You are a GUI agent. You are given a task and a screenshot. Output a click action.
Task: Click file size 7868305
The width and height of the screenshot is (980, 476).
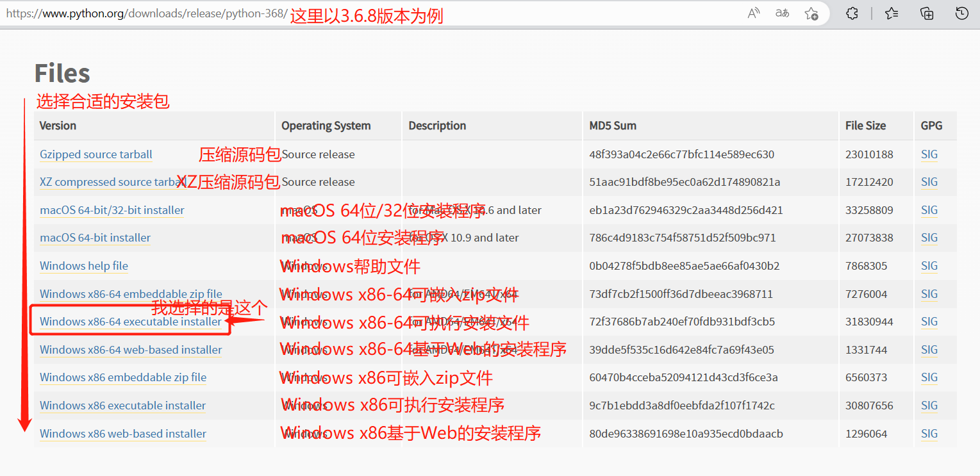tap(867, 266)
